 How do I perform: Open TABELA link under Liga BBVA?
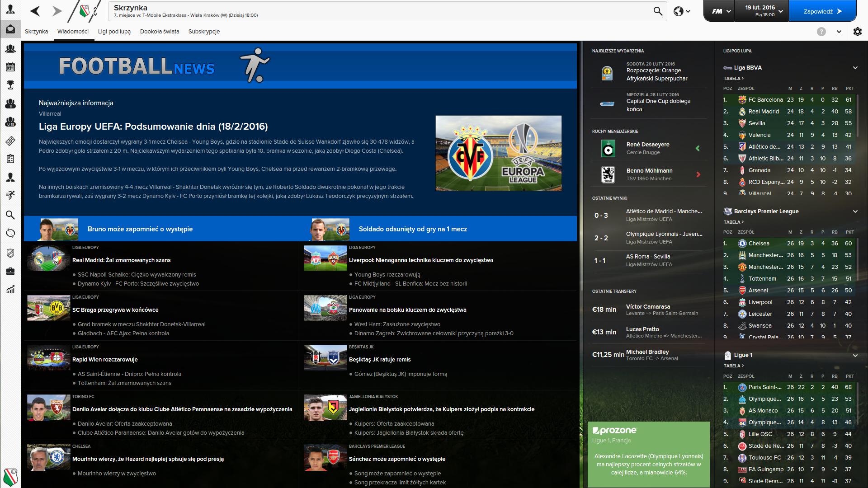coord(733,79)
